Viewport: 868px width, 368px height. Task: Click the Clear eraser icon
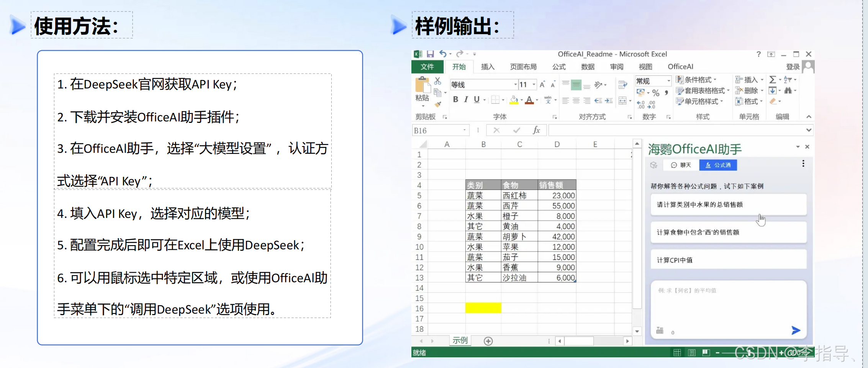point(773,101)
